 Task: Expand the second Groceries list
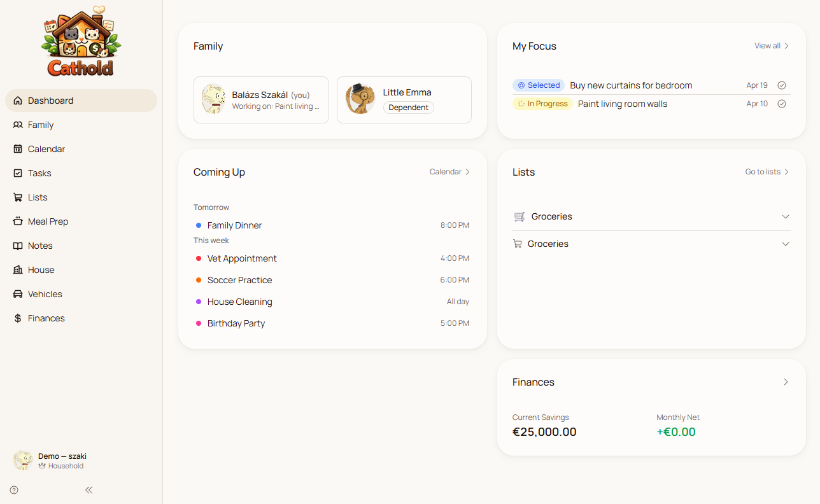(x=785, y=244)
